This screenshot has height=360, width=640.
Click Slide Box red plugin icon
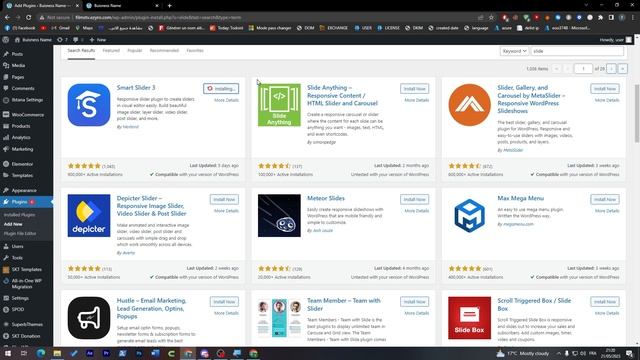click(469, 318)
